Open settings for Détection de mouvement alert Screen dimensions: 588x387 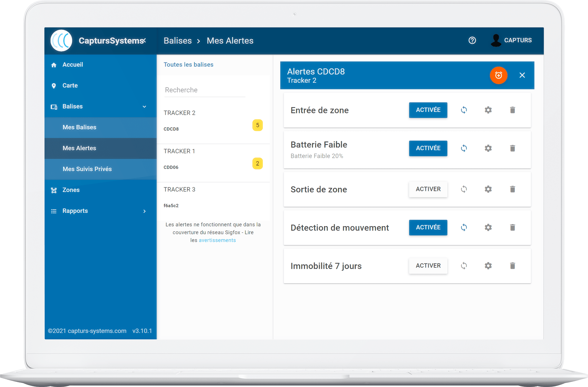(x=488, y=228)
